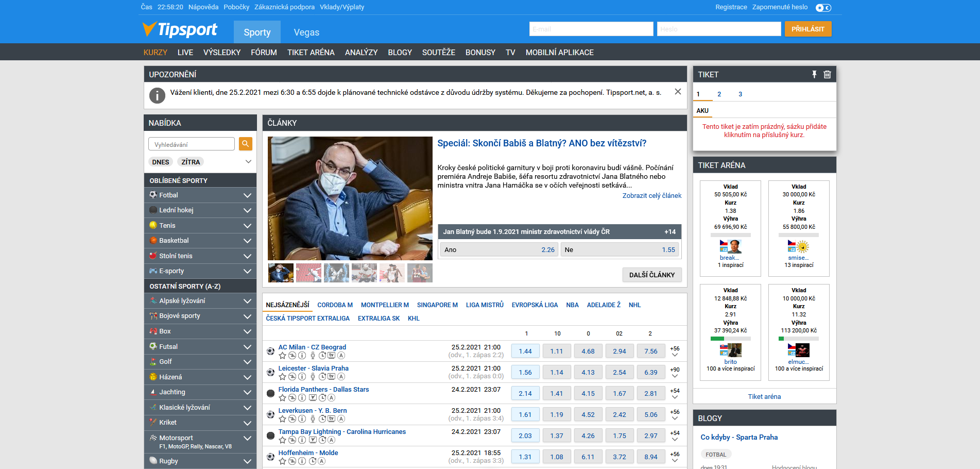Open the ticket card with Vklad 12 848,88 Kč
Viewport: 980px width, 469px height.
pos(730,332)
